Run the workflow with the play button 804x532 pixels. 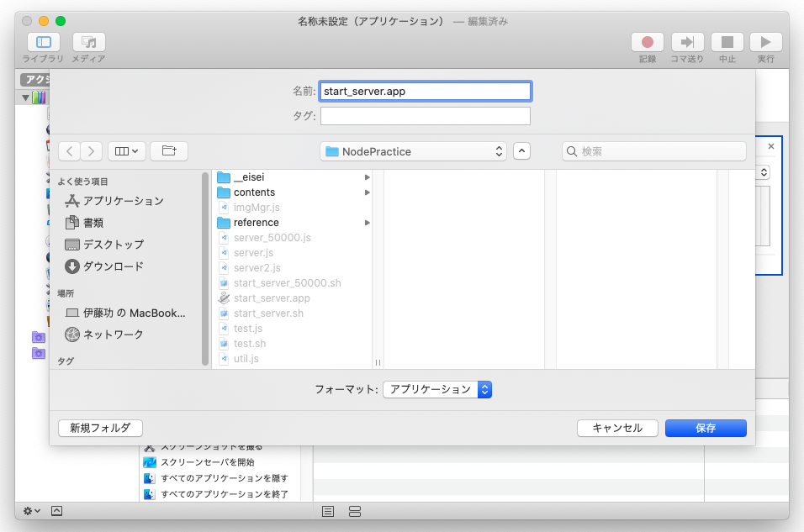[766, 42]
